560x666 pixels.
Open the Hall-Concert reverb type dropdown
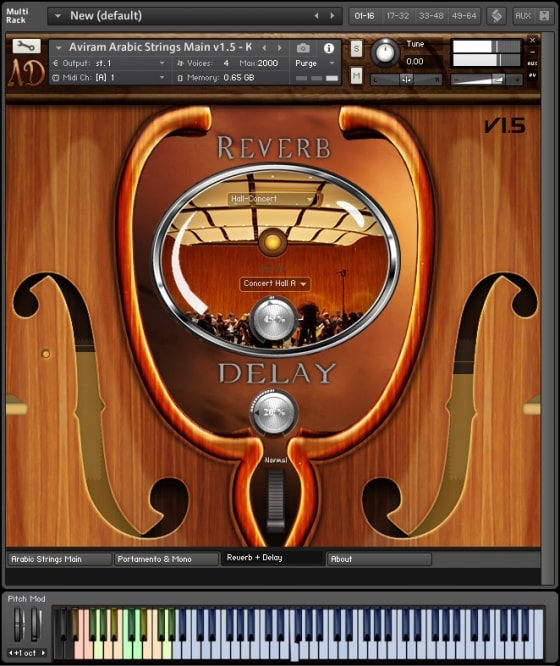[x=274, y=199]
